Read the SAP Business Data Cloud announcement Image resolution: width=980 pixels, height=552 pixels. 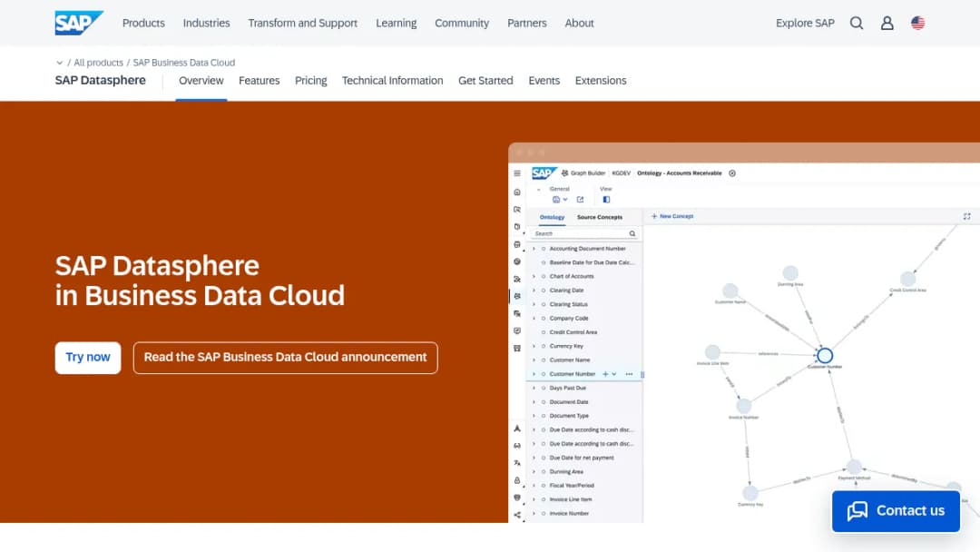pos(286,358)
